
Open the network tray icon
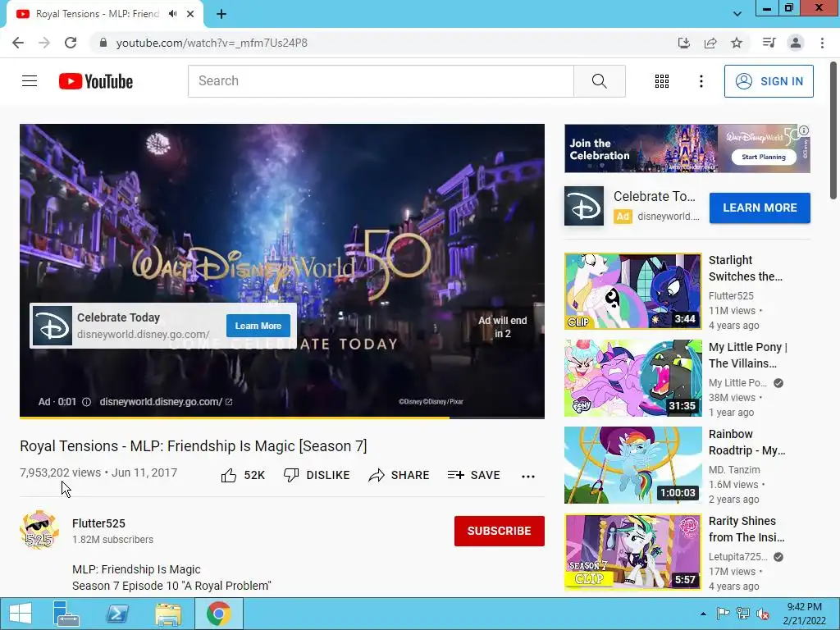(x=743, y=614)
